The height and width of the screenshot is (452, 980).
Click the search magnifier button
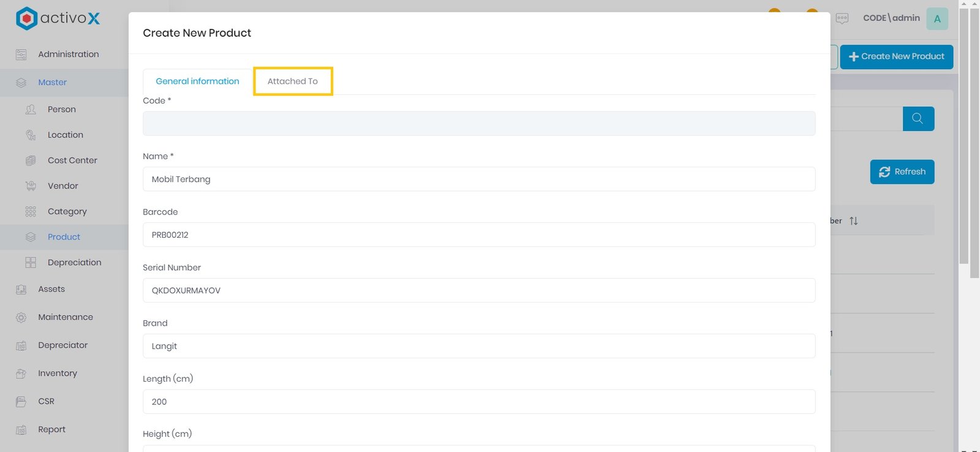tap(918, 119)
